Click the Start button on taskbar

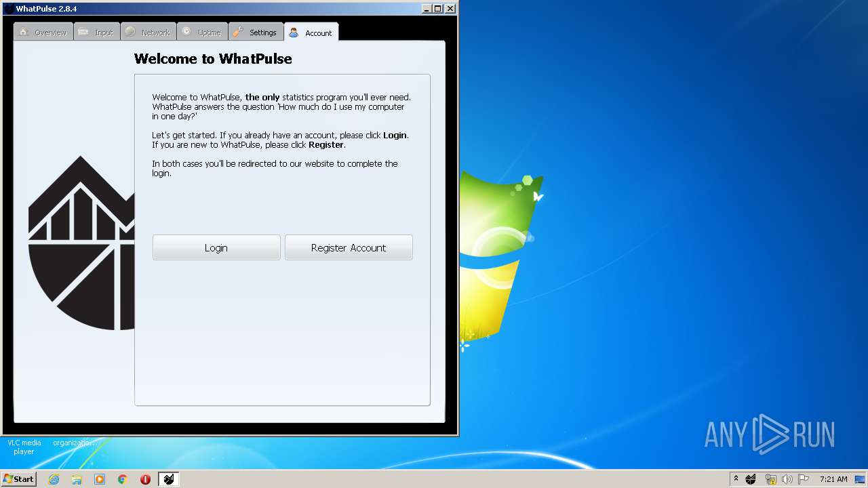point(18,479)
